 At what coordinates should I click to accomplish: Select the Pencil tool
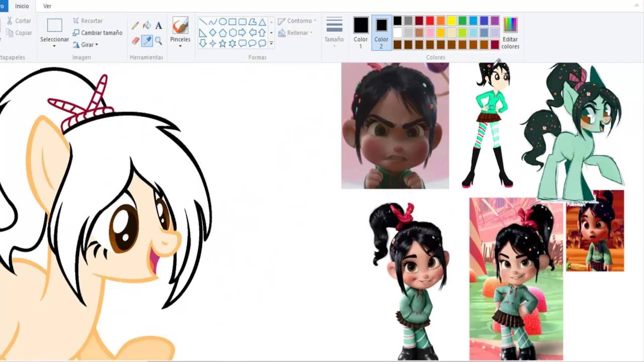[135, 25]
